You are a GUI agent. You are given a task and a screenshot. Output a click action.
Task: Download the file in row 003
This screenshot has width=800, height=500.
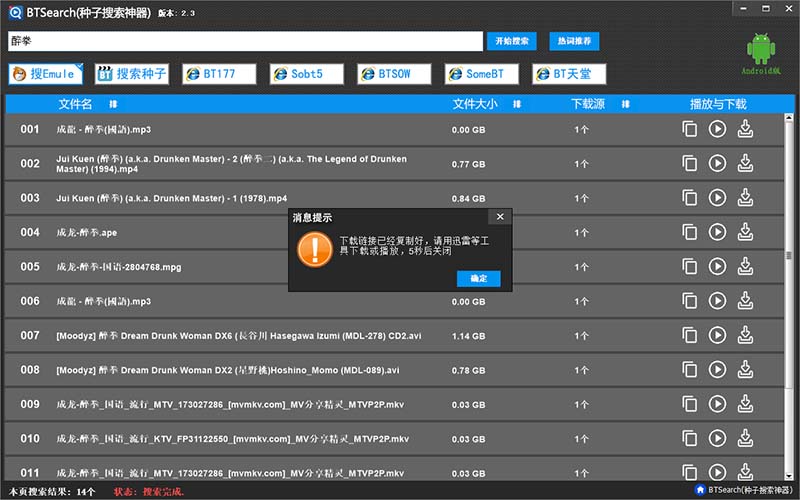(x=745, y=197)
